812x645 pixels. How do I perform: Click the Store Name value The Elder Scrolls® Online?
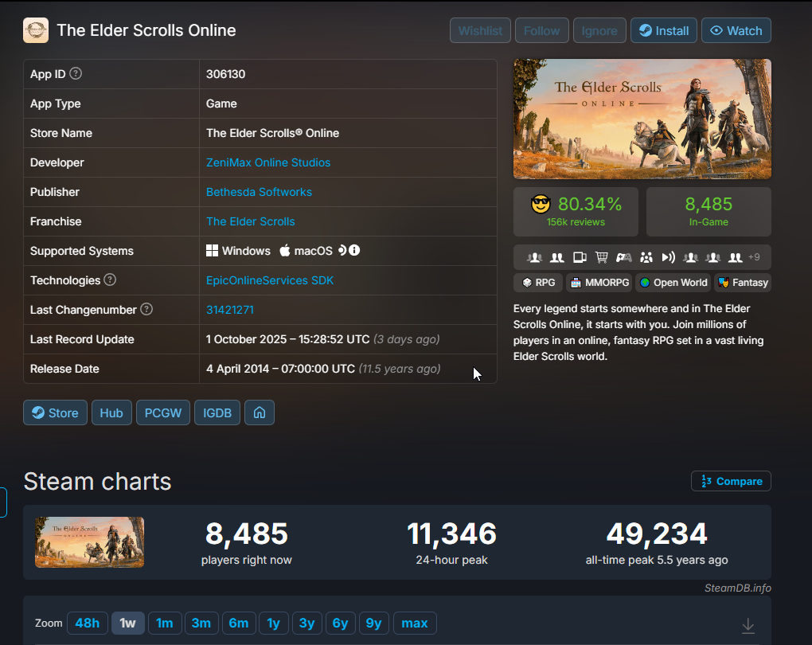click(x=272, y=133)
